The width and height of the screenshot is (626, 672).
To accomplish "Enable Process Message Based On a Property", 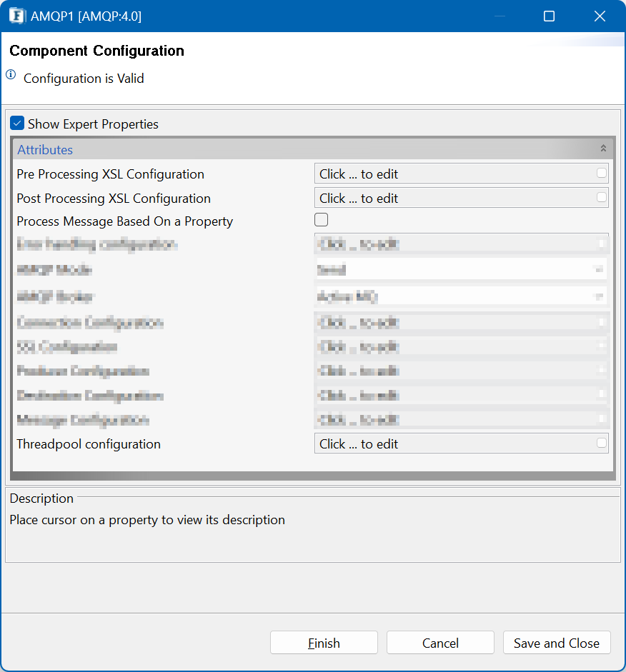I will pyautogui.click(x=321, y=220).
